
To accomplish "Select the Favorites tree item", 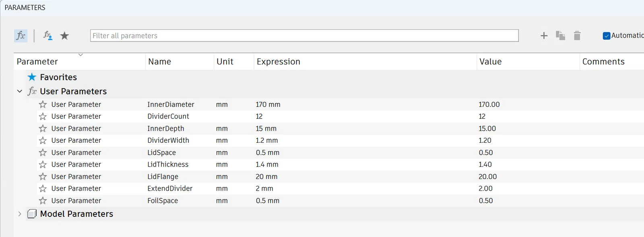I will click(x=58, y=77).
